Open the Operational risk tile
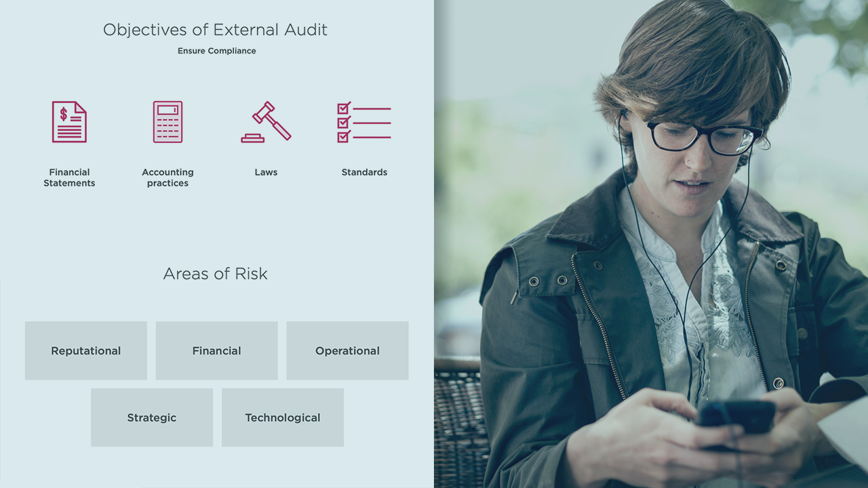Viewport: 868px width, 488px height. 347,350
